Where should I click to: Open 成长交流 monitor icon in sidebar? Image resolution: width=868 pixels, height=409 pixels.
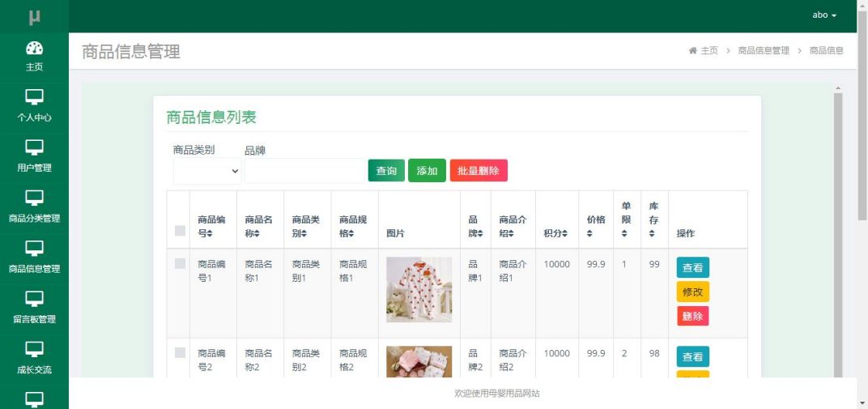point(34,349)
